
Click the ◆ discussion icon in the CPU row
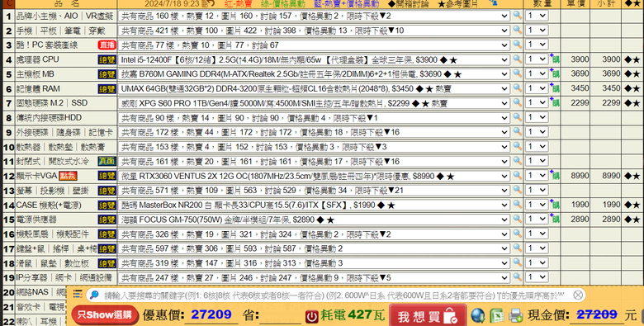pyautogui.click(x=627, y=60)
